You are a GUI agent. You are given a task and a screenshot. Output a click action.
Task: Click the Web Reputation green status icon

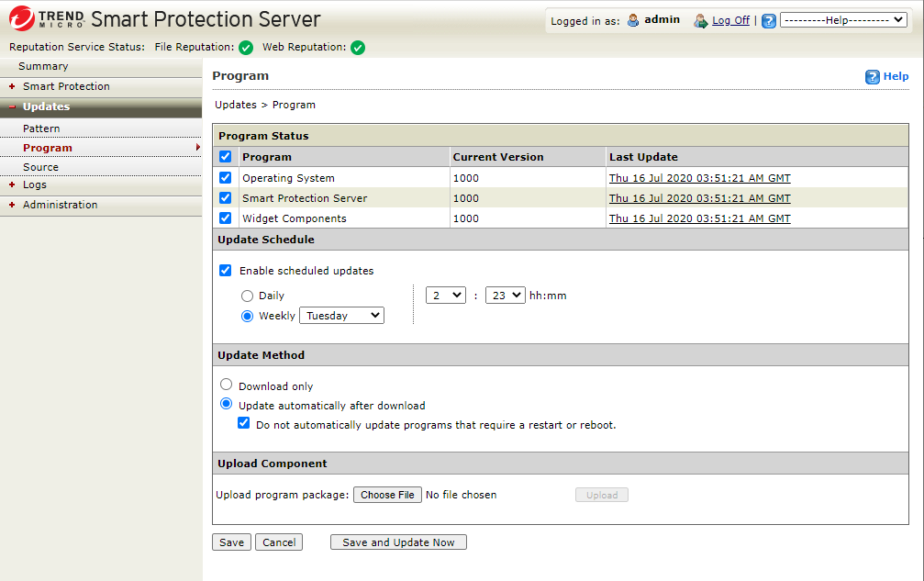point(358,48)
